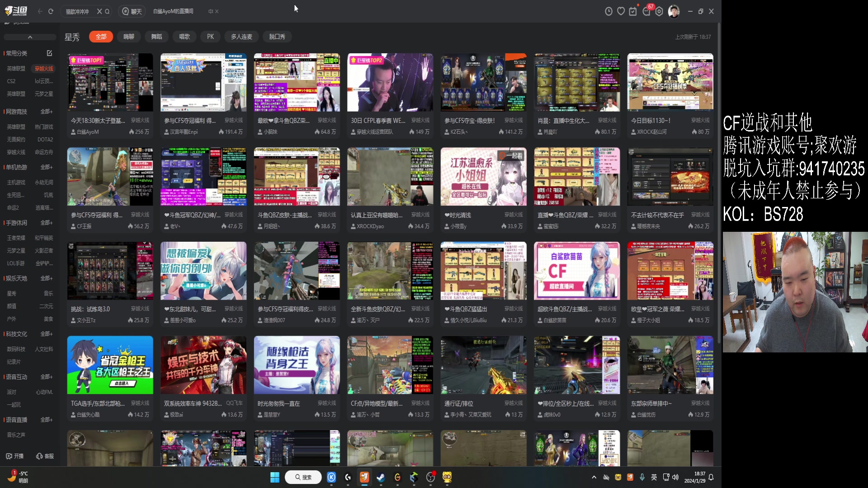Clear the search box text
Viewport: 868px width, 488px height.
[99, 11]
